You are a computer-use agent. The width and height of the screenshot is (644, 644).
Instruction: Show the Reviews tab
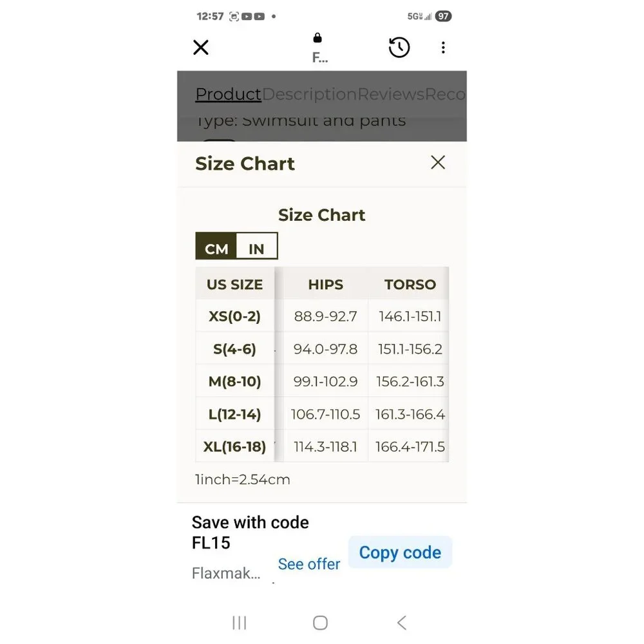(391, 94)
